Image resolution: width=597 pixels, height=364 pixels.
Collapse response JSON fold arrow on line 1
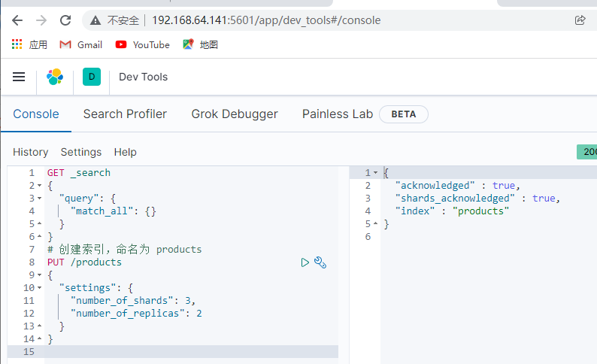pyautogui.click(x=376, y=173)
